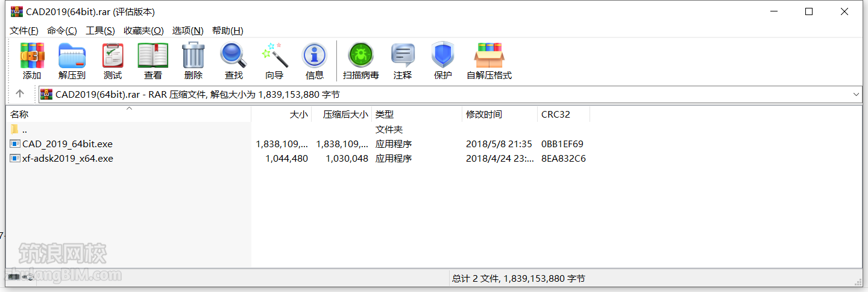Start Virus Scan (扫描病毒) tool
The image size is (868, 292).
pos(360,56)
